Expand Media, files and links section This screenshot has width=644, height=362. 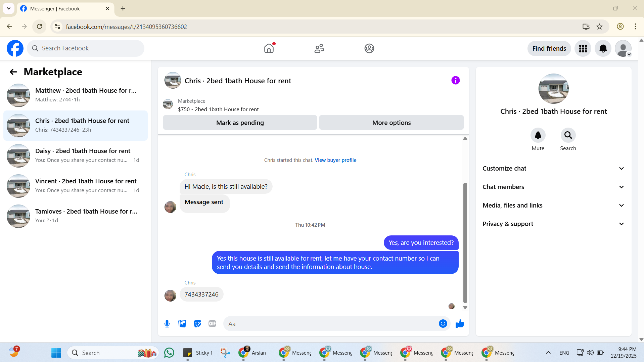(x=553, y=206)
